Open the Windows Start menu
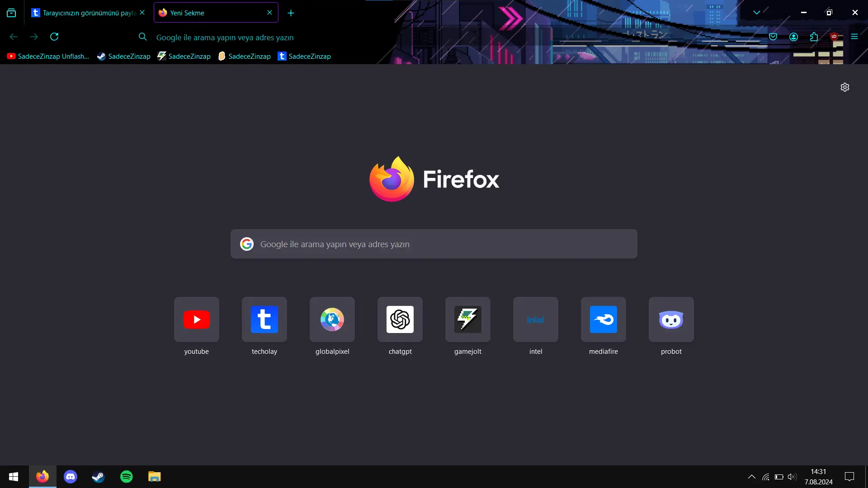868x488 pixels. (14, 477)
